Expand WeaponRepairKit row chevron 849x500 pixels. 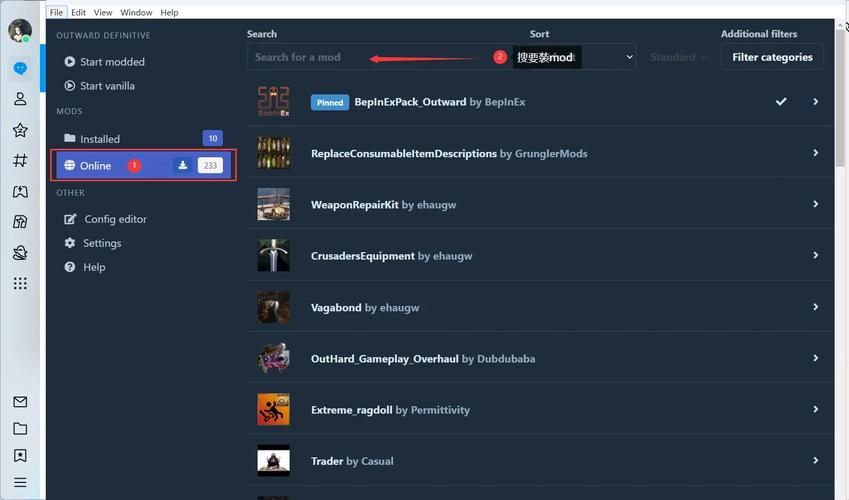click(815, 204)
